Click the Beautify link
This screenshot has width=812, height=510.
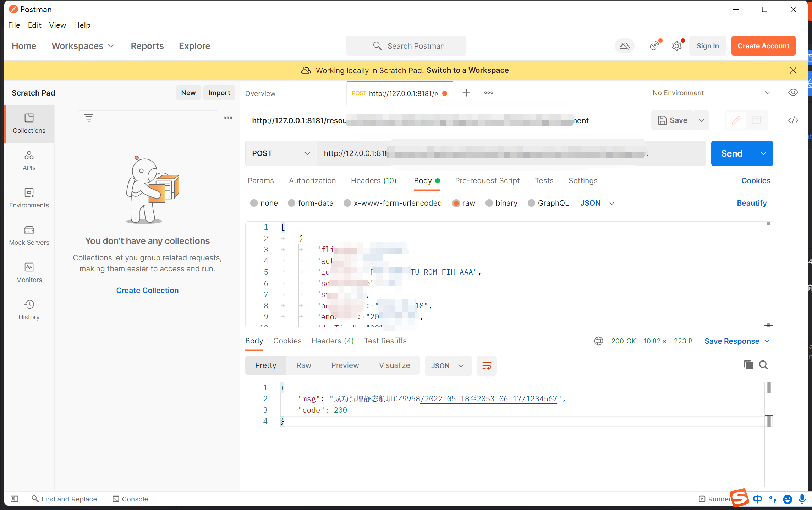tap(752, 203)
